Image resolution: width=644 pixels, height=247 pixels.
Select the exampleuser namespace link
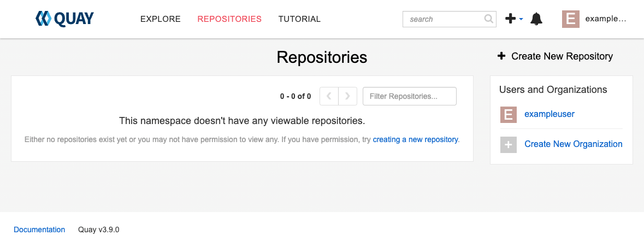pos(550,114)
